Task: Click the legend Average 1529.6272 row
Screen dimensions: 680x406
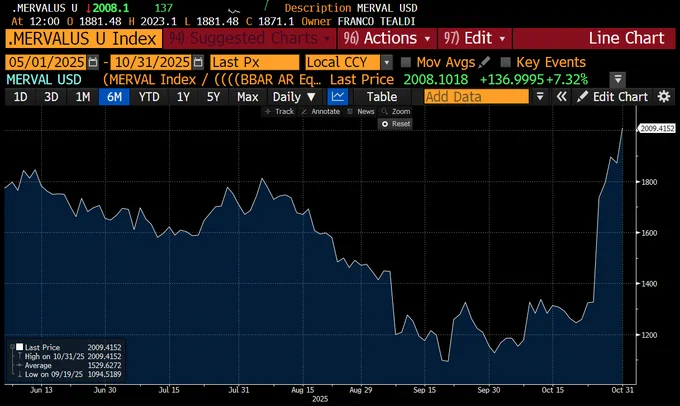Action: [x=69, y=365]
